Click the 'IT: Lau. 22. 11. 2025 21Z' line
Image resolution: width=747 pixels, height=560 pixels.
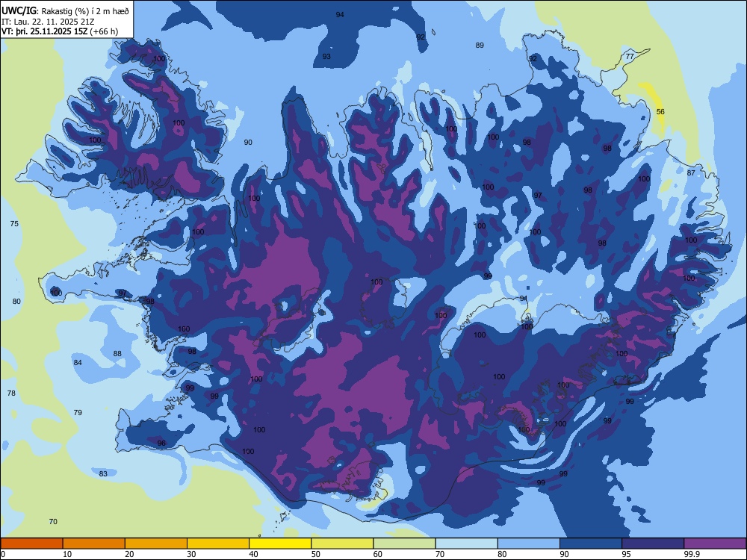(48, 22)
